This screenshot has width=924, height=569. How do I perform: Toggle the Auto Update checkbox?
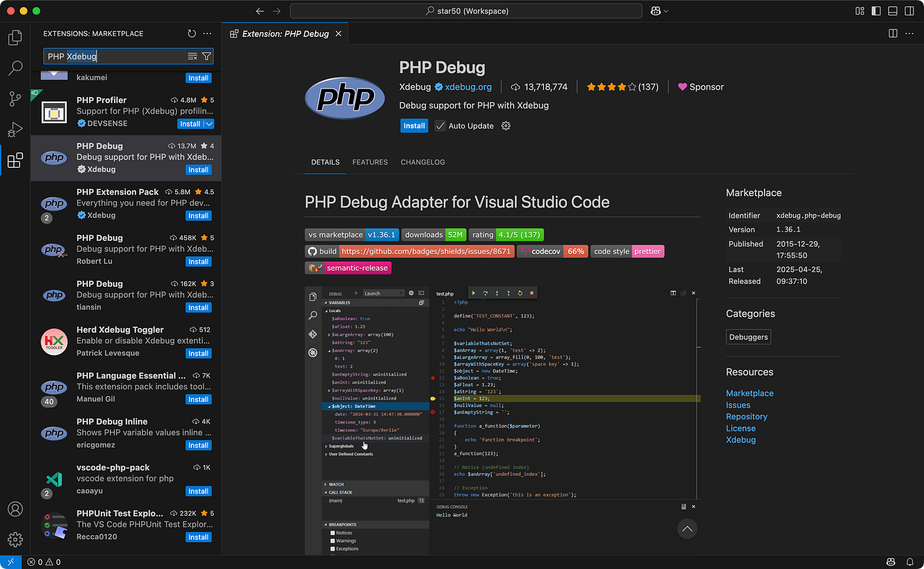[440, 126]
